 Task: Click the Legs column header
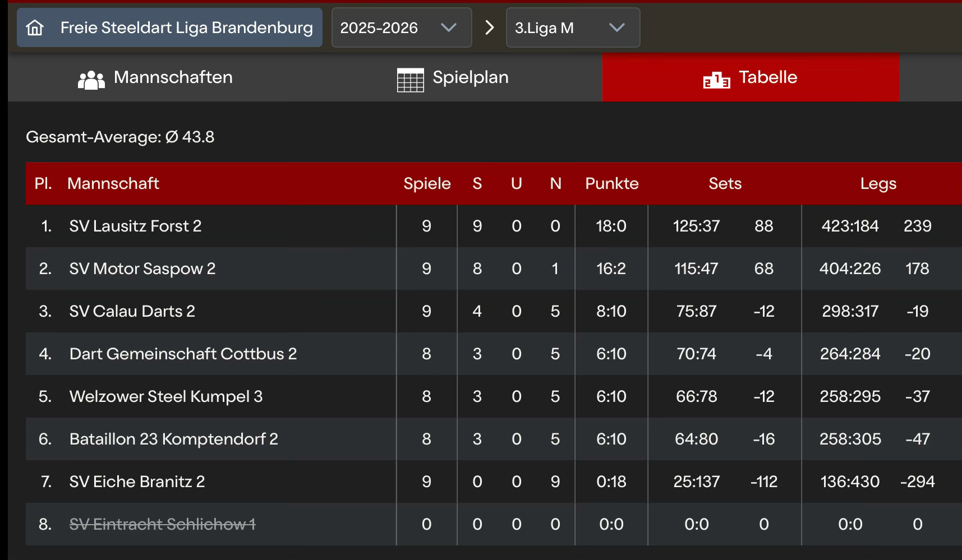click(x=878, y=183)
